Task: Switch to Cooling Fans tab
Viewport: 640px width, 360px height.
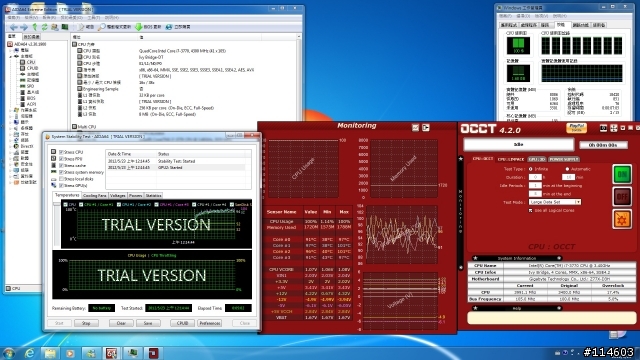Action: pyautogui.click(x=95, y=196)
